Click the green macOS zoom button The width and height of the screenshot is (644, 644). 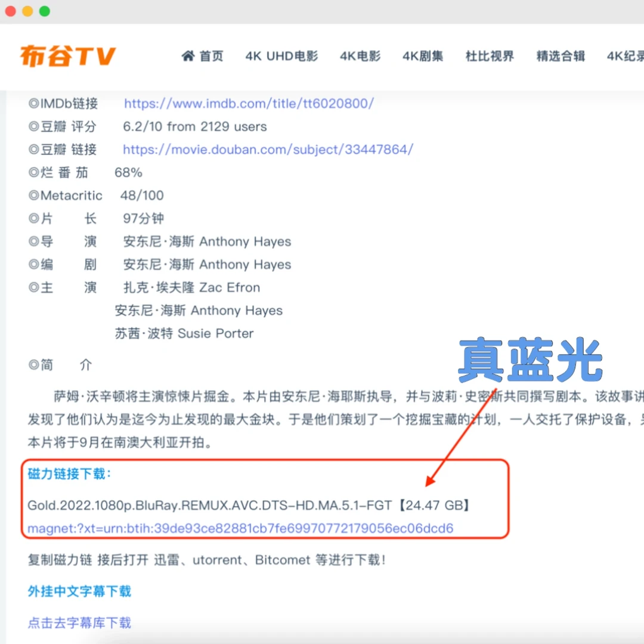pyautogui.click(x=44, y=10)
